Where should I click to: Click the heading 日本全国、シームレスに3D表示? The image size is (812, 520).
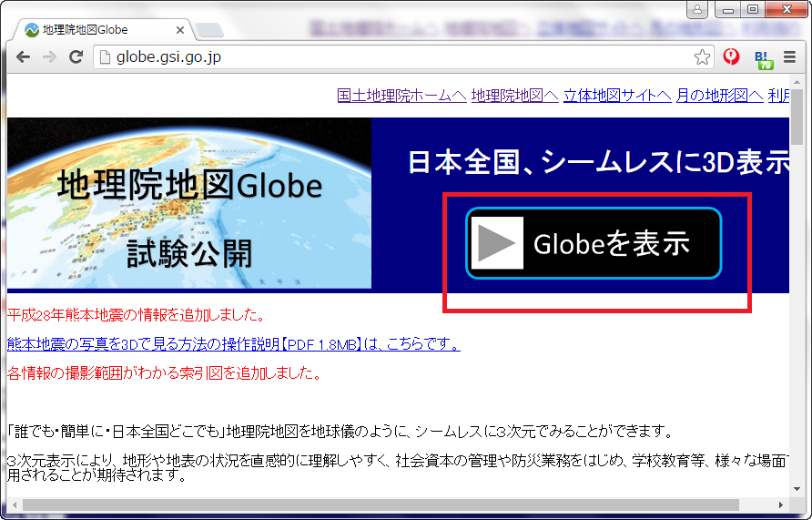[599, 162]
